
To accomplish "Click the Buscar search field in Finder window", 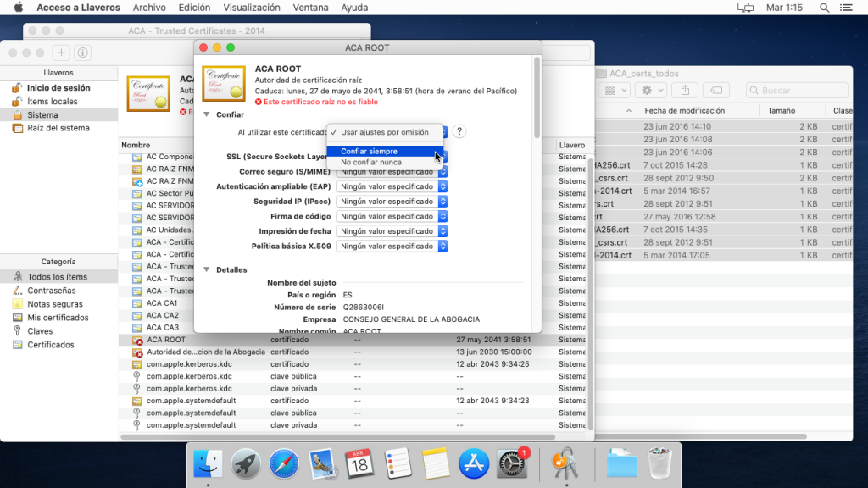I will pyautogui.click(x=796, y=90).
